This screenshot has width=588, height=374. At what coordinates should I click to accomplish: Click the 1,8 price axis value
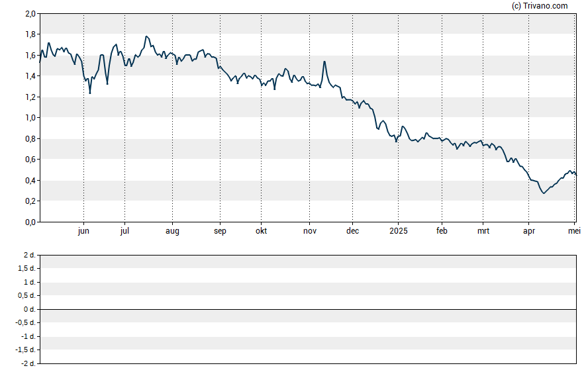point(30,34)
